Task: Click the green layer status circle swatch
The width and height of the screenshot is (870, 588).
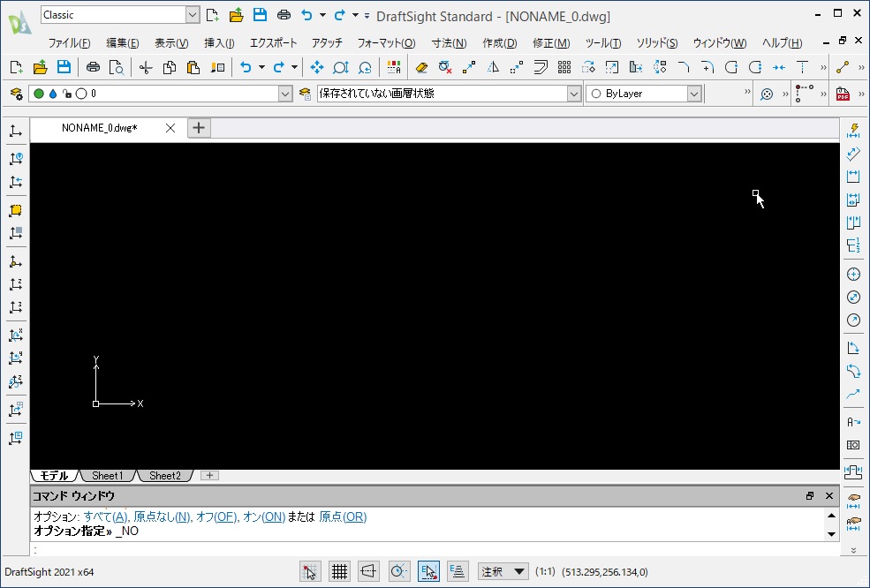Action: [39, 94]
